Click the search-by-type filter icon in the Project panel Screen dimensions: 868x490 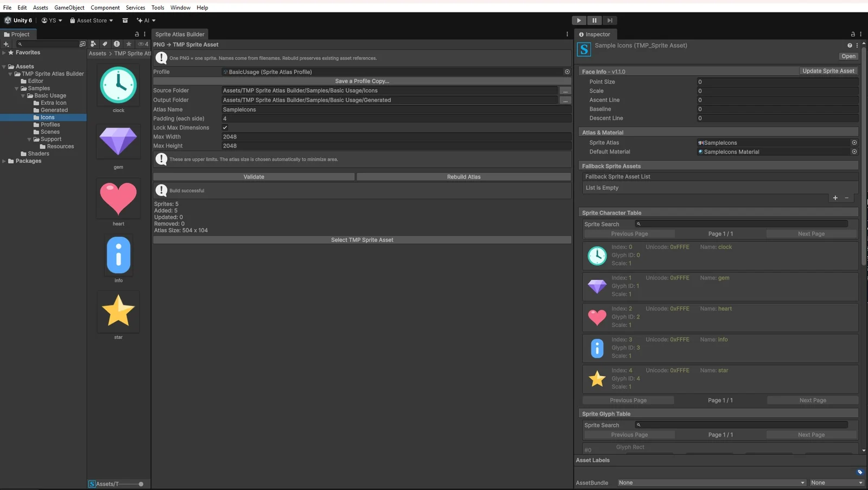(x=93, y=44)
